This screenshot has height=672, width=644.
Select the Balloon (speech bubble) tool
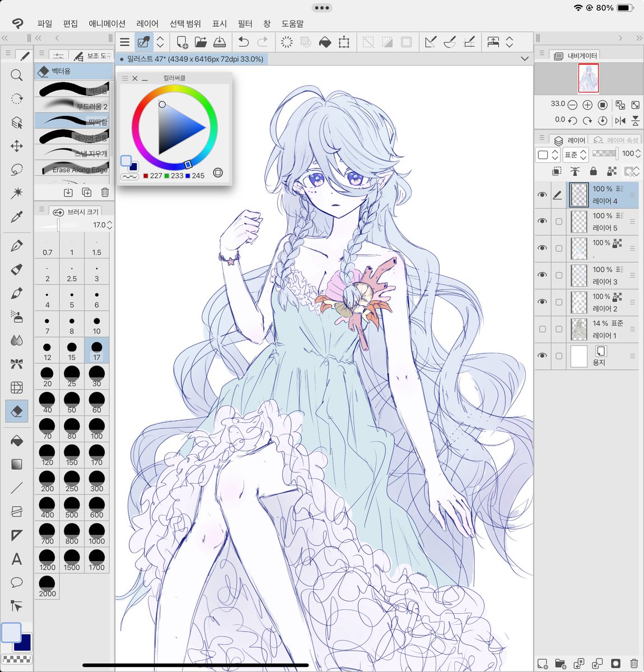coord(17,582)
